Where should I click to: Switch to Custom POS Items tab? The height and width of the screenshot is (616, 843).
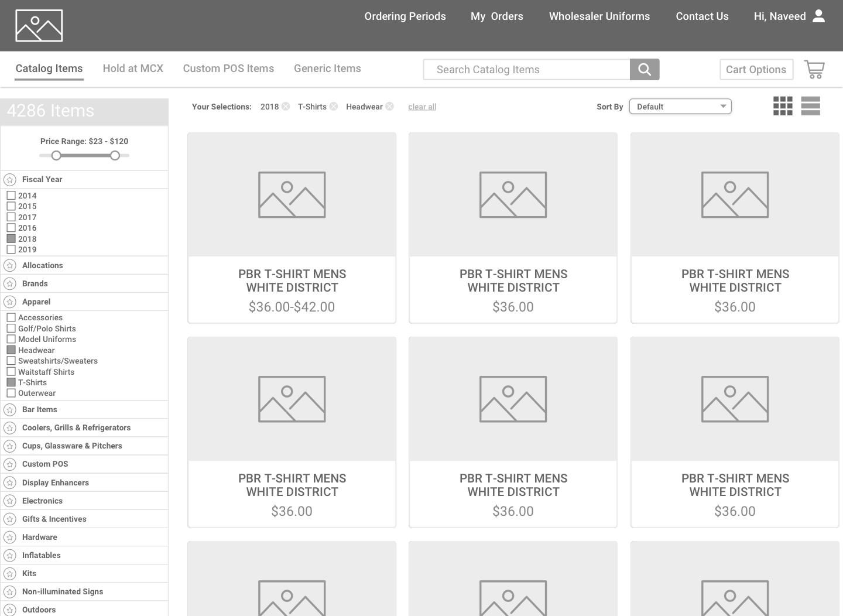click(x=228, y=69)
